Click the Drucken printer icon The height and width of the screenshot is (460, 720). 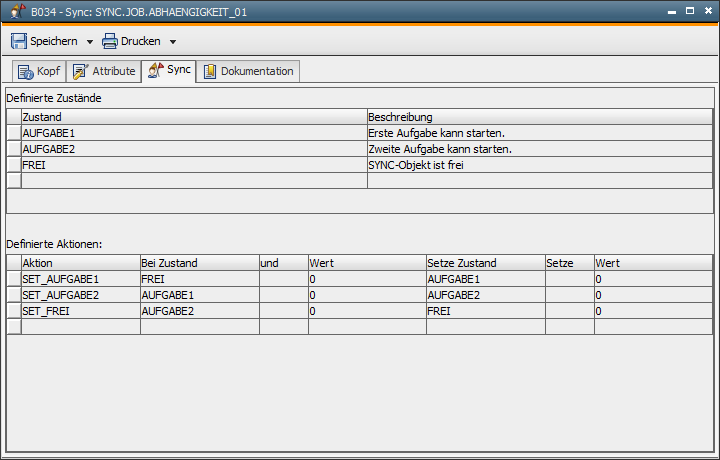point(110,41)
